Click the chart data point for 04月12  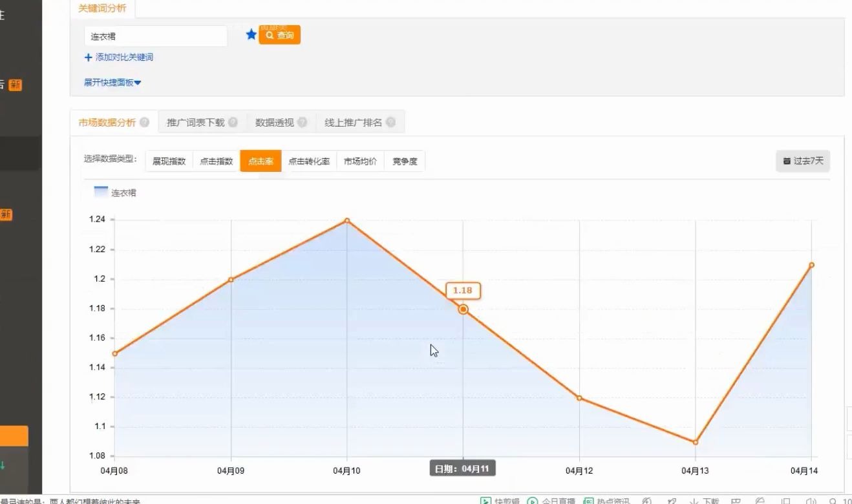[x=579, y=398]
